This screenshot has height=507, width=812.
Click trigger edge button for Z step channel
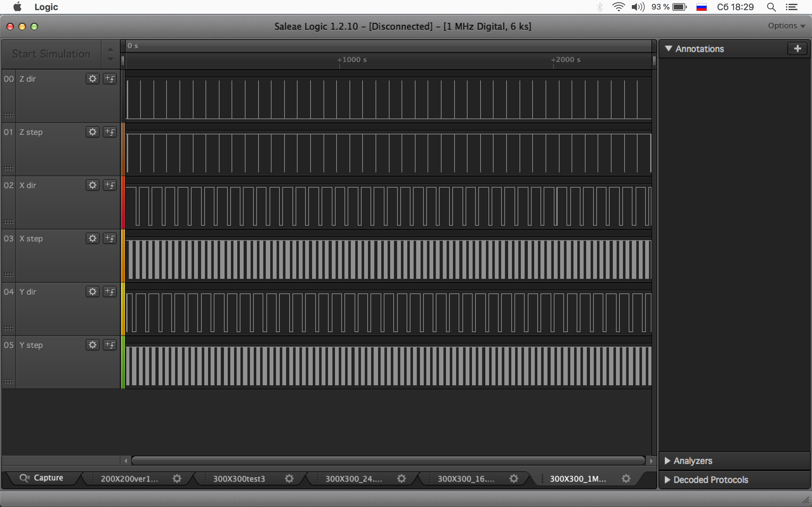pos(110,132)
